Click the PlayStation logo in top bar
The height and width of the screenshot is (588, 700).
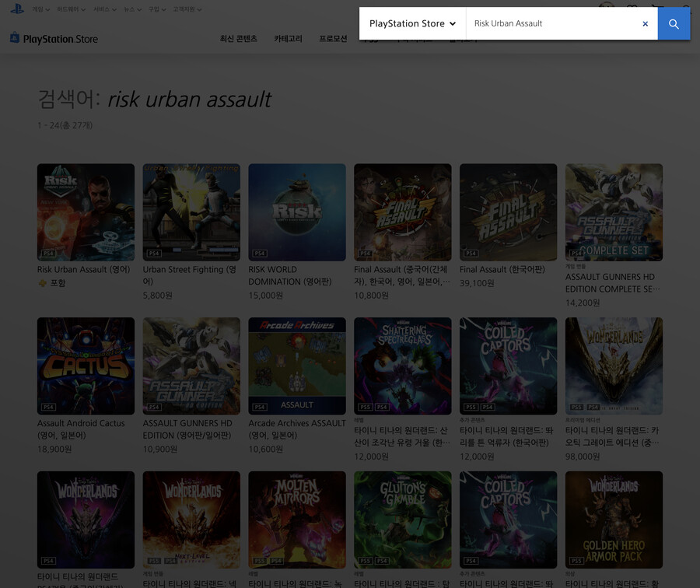pos(16,9)
